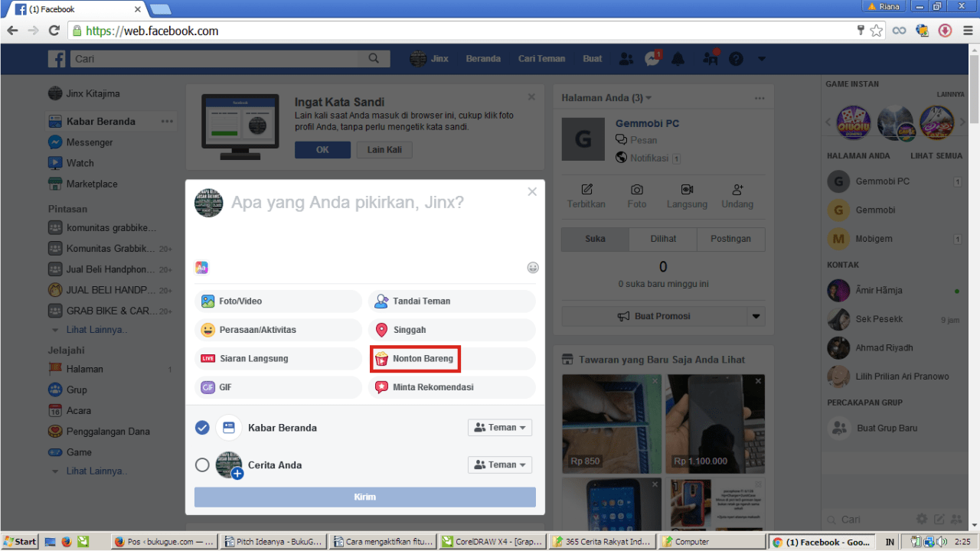
Task: Click the Kirim post button
Action: pyautogui.click(x=365, y=497)
